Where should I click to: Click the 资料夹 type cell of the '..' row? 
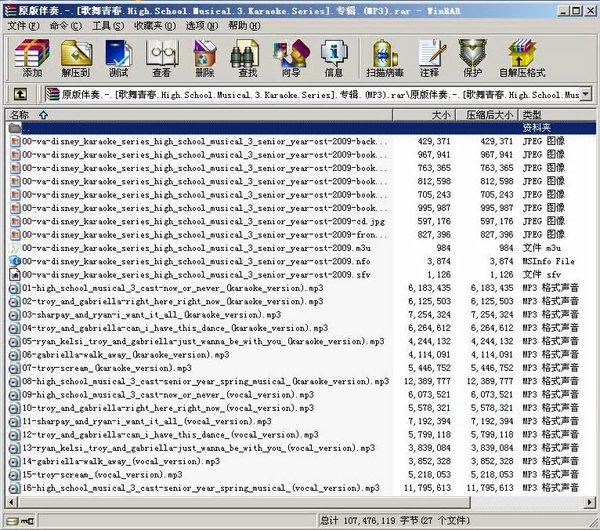pos(537,128)
